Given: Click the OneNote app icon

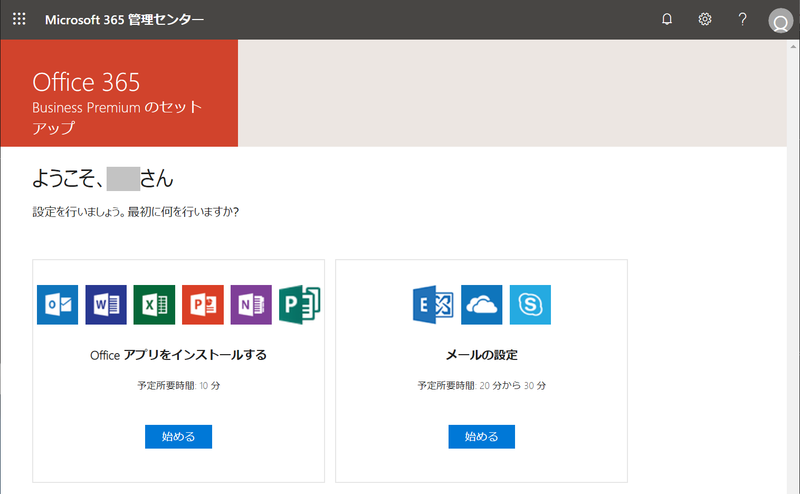Looking at the screenshot, I should (x=251, y=305).
